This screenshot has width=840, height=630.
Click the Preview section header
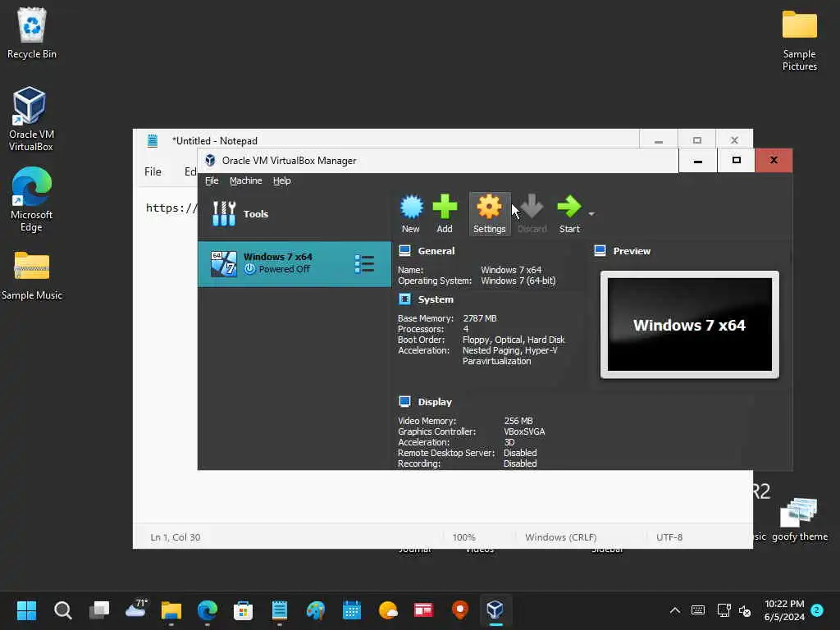pyautogui.click(x=632, y=251)
